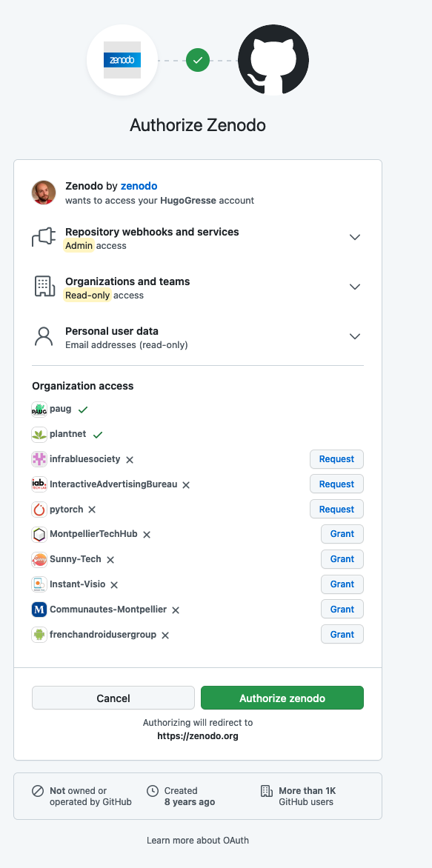The image size is (432, 868).
Task: Cancel the authorization
Action: tap(113, 697)
